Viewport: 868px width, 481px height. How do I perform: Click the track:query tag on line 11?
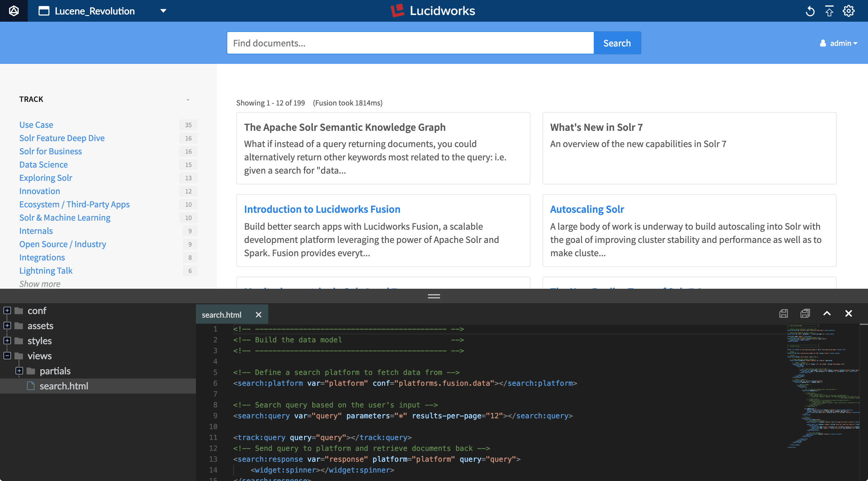click(x=262, y=437)
